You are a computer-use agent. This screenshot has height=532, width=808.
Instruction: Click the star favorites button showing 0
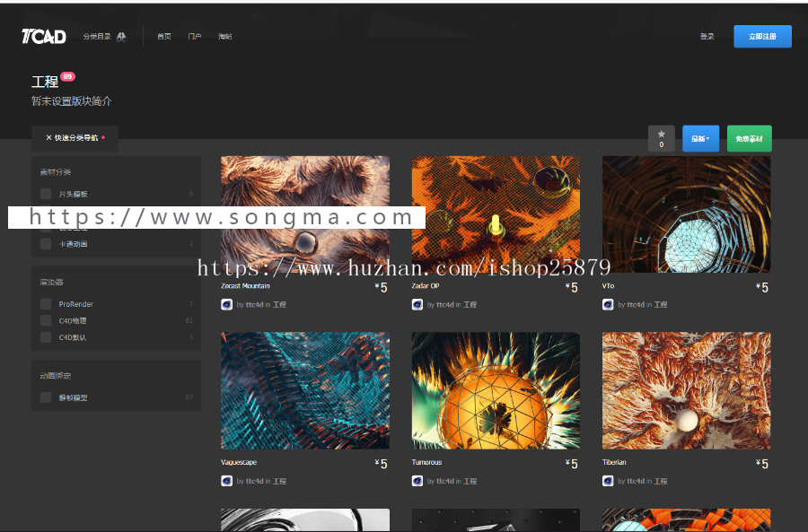[661, 138]
